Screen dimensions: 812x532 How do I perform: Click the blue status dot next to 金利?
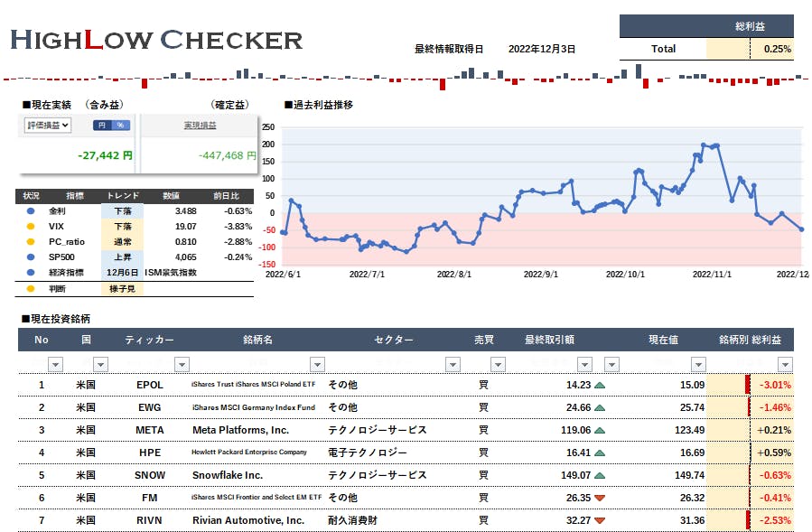(x=30, y=210)
